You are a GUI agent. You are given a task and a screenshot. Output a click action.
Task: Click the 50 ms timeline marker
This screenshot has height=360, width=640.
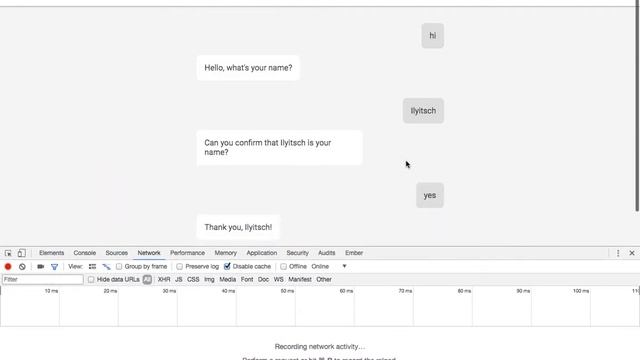click(287, 291)
